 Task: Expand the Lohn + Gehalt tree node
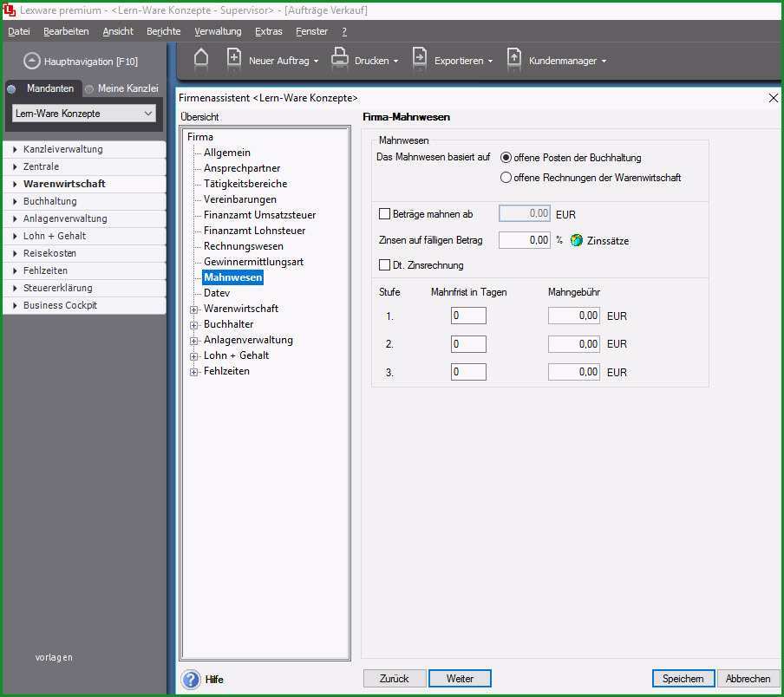click(x=193, y=356)
